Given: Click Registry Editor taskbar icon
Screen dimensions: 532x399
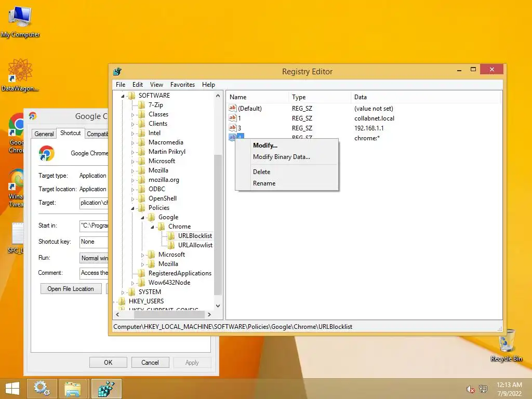Looking at the screenshot, I should (x=106, y=389).
